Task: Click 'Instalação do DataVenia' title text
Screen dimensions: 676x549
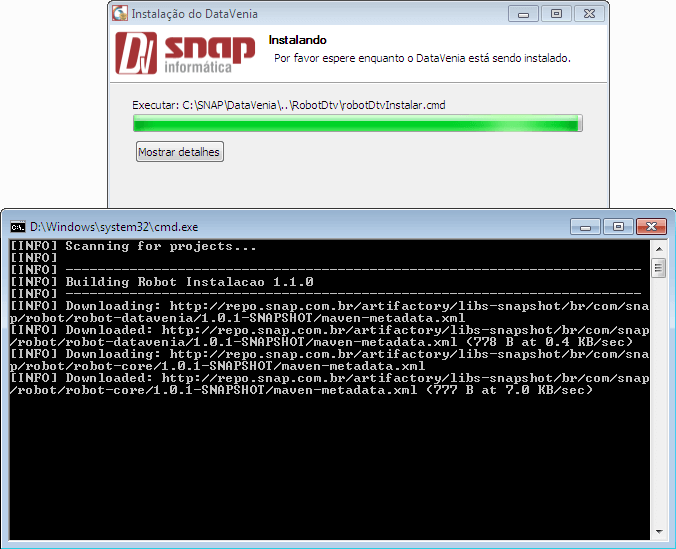Action: pos(194,14)
